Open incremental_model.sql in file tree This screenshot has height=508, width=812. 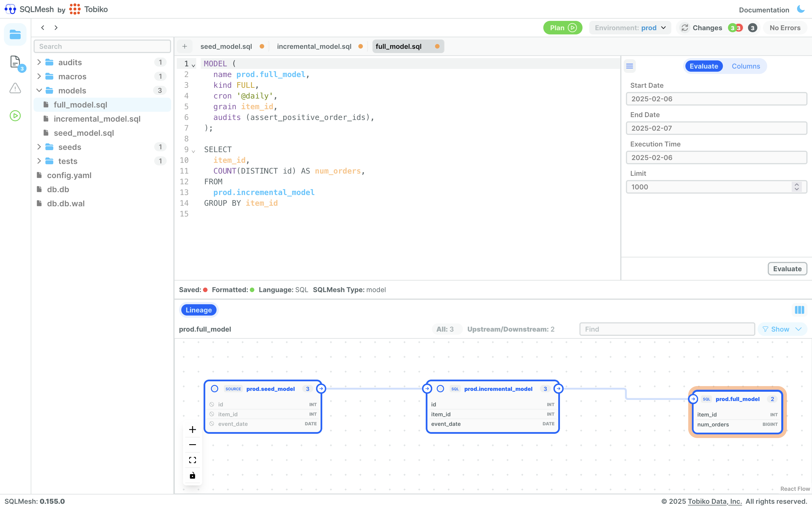point(102,119)
